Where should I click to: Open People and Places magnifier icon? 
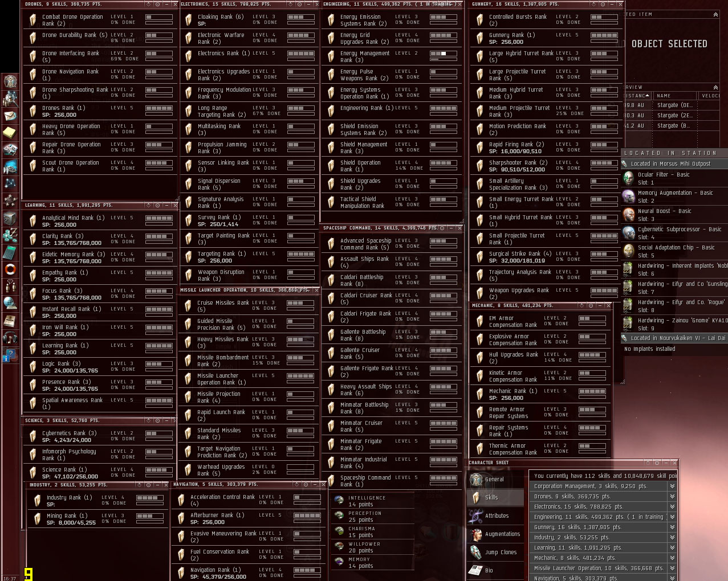coord(10,99)
